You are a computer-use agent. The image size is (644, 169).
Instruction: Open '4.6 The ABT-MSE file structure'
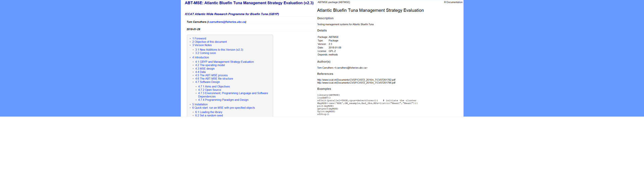point(214,79)
